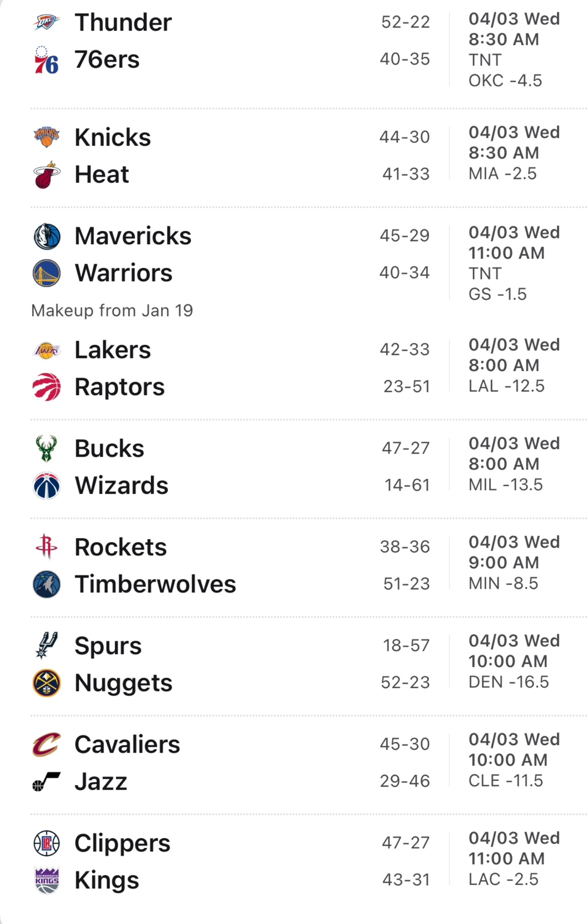Screen dimensions: 587x924
Task: Select the Toronto Raptors logo
Action: tap(46, 387)
